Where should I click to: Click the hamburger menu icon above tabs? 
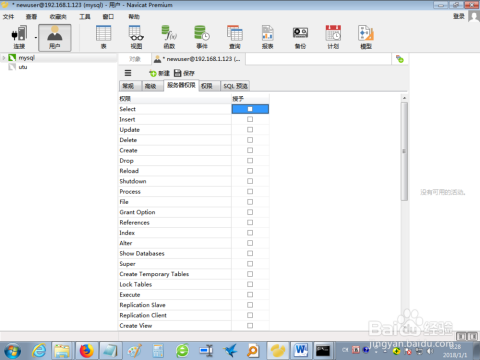tap(128, 73)
